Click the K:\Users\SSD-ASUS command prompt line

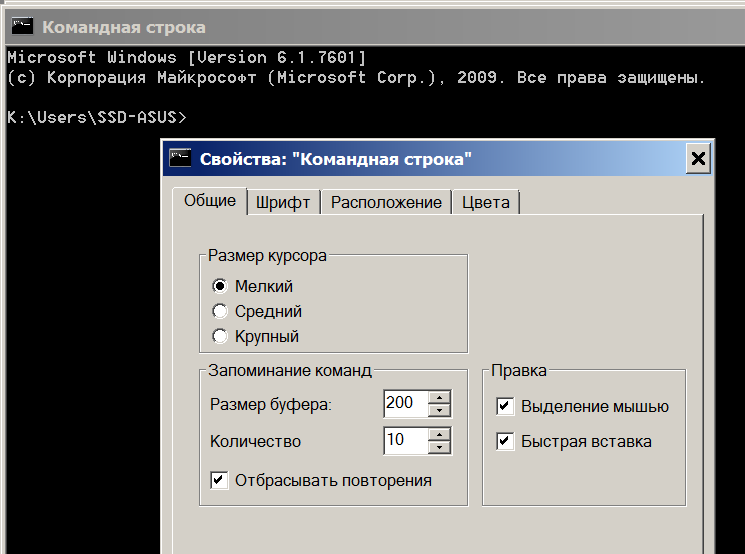coord(97,117)
